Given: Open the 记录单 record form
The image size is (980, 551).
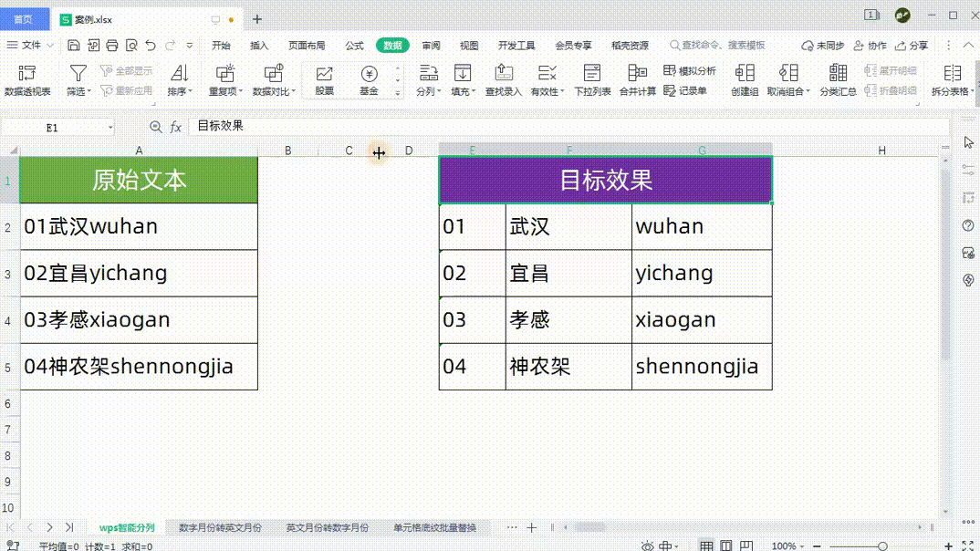Looking at the screenshot, I should (x=685, y=90).
